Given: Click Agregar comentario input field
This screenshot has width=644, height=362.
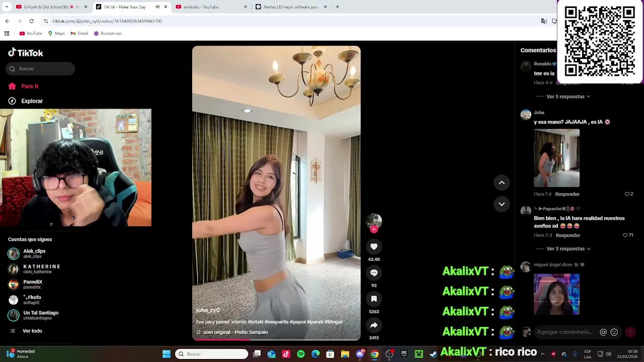Looking at the screenshot, I should [x=566, y=332].
